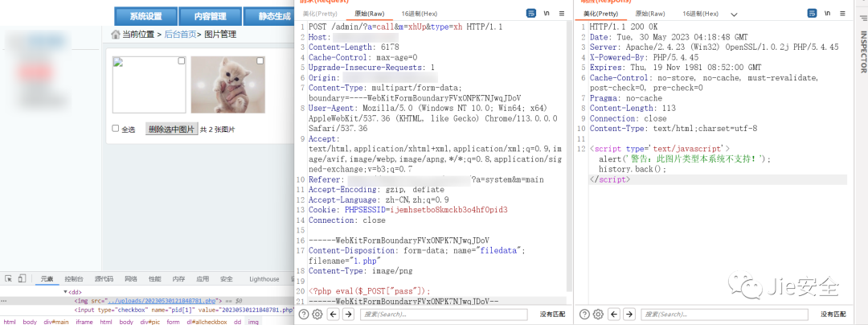Open the 内容管理 menu tab

tap(211, 17)
